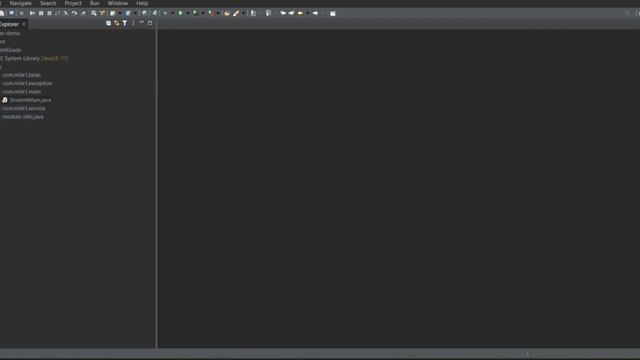Open the Forward navigation history dropdown
The height and width of the screenshot is (360, 640).
pyautogui.click(x=323, y=13)
